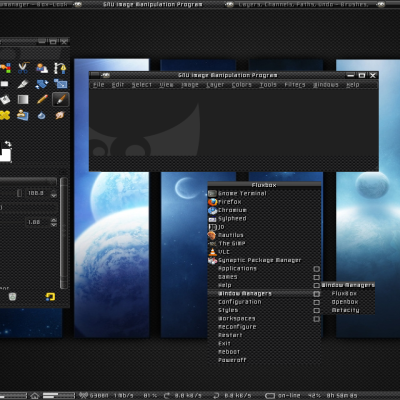Image resolution: width=400 pixels, height=400 pixels.
Task: Decrease the 100.0 value with down arrow
Action: tap(54, 196)
